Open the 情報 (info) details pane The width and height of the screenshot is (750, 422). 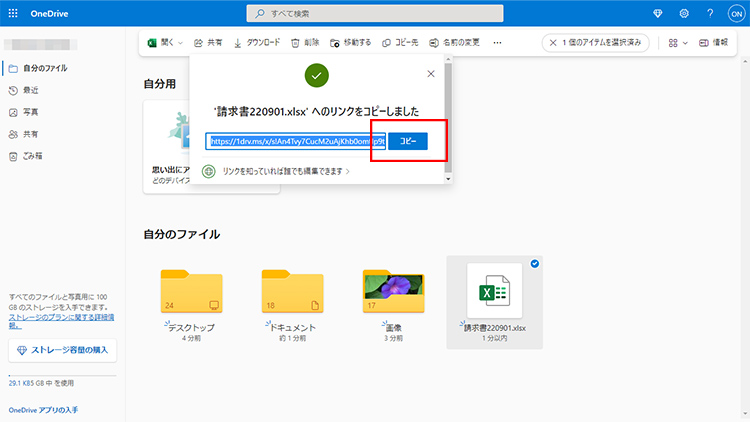[x=712, y=43]
